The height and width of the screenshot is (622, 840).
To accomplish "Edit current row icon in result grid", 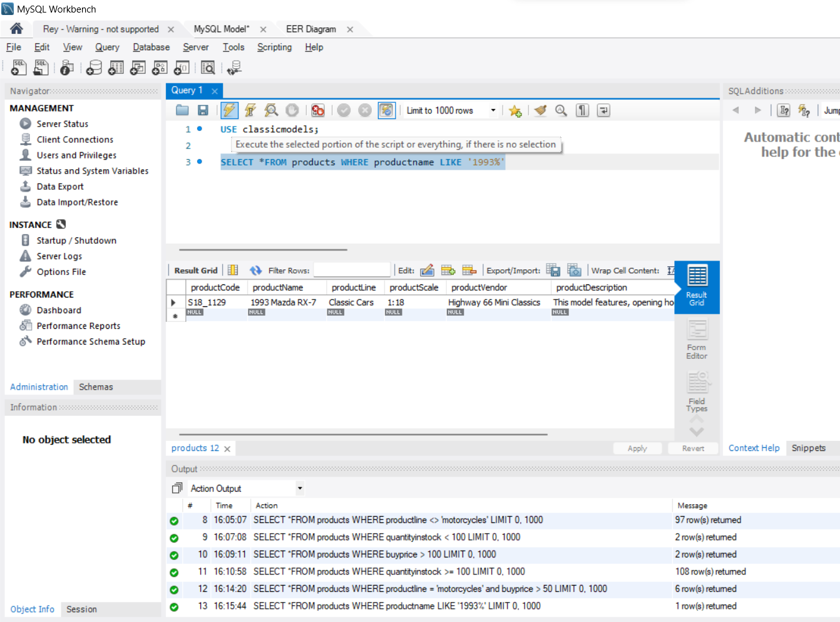I will pyautogui.click(x=427, y=270).
